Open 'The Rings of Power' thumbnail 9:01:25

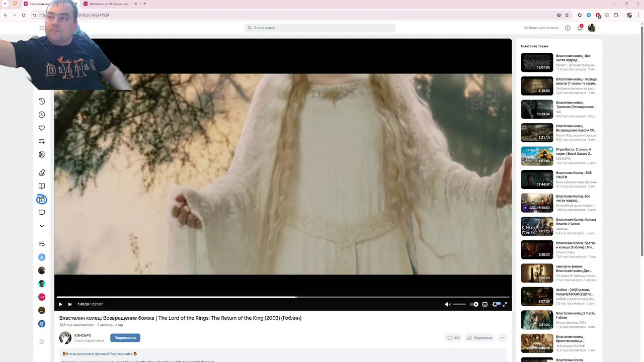click(x=537, y=226)
